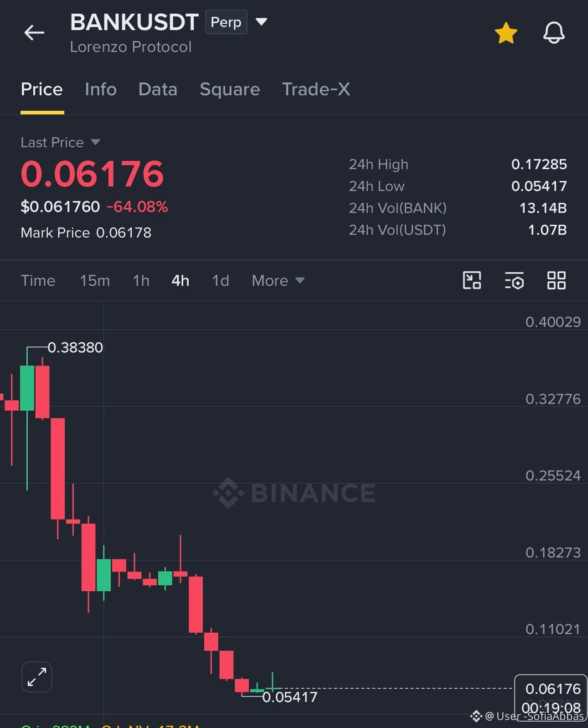The height and width of the screenshot is (728, 588).
Task: Open price alert bell icon
Action: (554, 33)
